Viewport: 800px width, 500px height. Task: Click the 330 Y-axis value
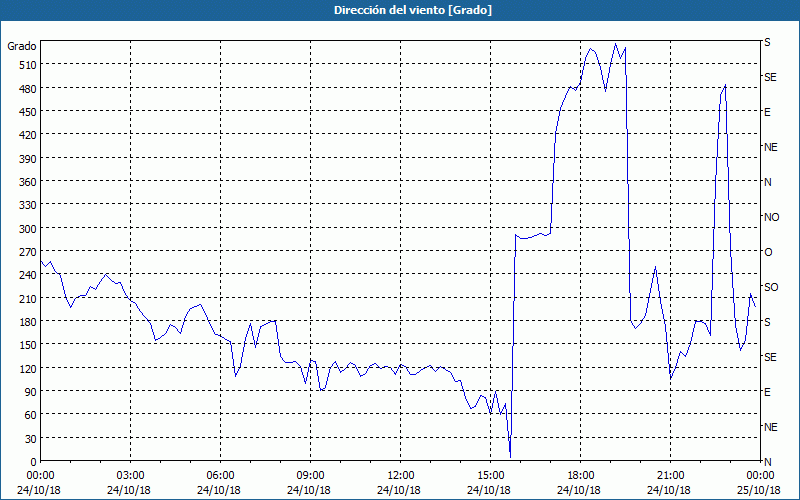pyautogui.click(x=28, y=205)
